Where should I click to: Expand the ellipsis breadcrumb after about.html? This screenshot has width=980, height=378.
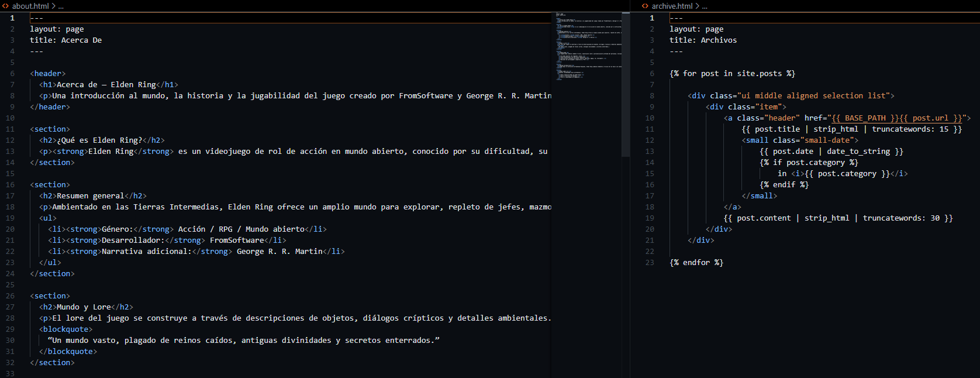tap(61, 6)
